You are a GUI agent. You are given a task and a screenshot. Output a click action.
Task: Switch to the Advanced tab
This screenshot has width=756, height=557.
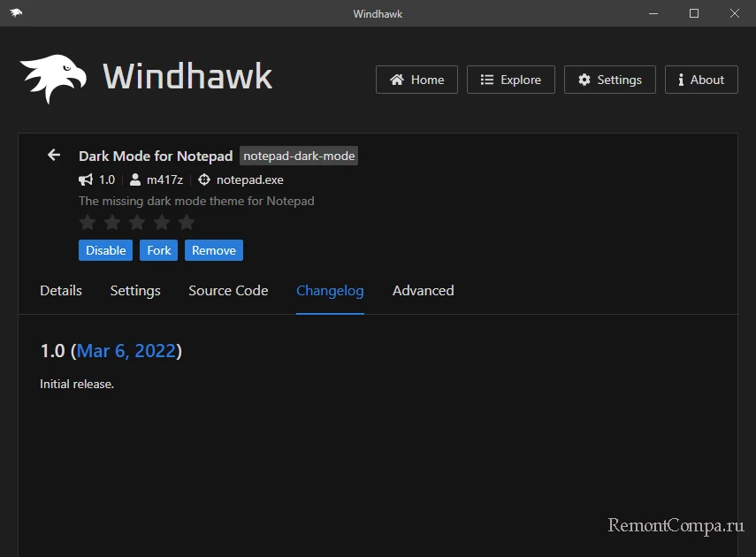[423, 290]
